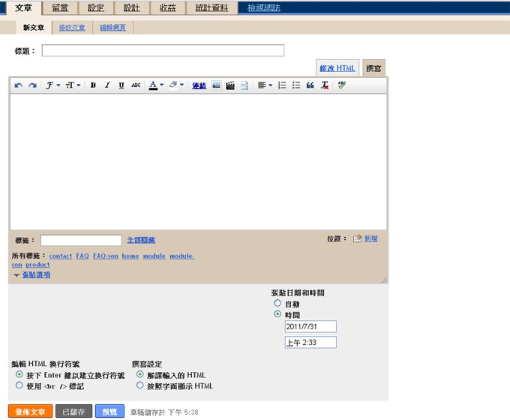Add the contact label

click(61, 256)
